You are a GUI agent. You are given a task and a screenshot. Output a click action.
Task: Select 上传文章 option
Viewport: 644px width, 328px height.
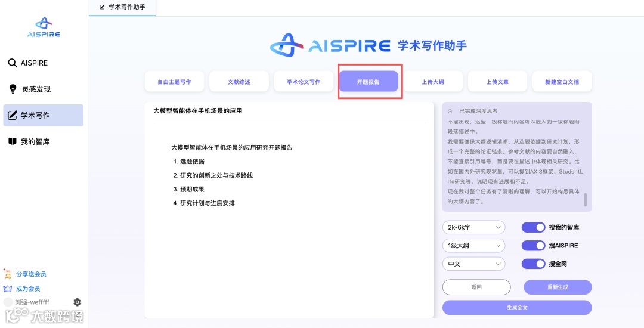[x=497, y=82]
